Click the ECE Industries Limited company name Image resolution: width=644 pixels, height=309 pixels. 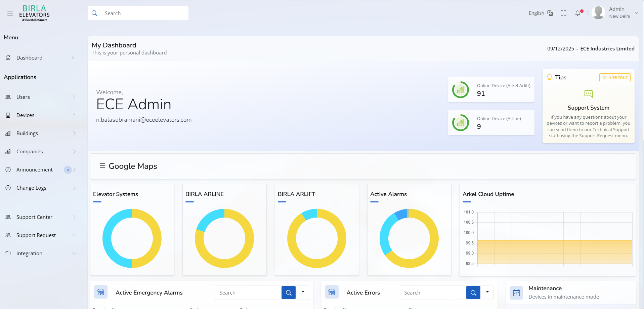tap(607, 48)
